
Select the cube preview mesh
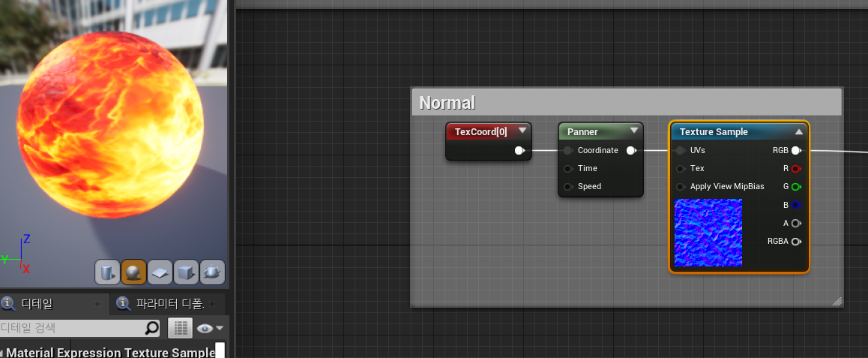tap(186, 272)
